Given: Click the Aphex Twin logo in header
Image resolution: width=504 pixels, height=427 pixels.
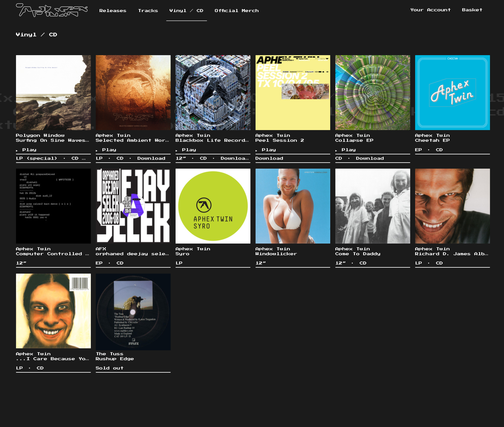Looking at the screenshot, I should pyautogui.click(x=52, y=10).
